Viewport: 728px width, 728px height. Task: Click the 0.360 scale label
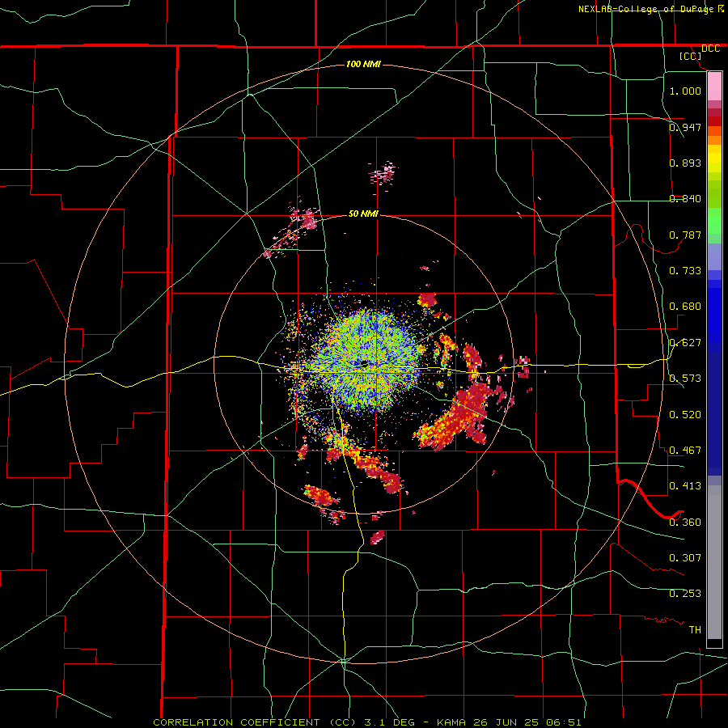(685, 523)
